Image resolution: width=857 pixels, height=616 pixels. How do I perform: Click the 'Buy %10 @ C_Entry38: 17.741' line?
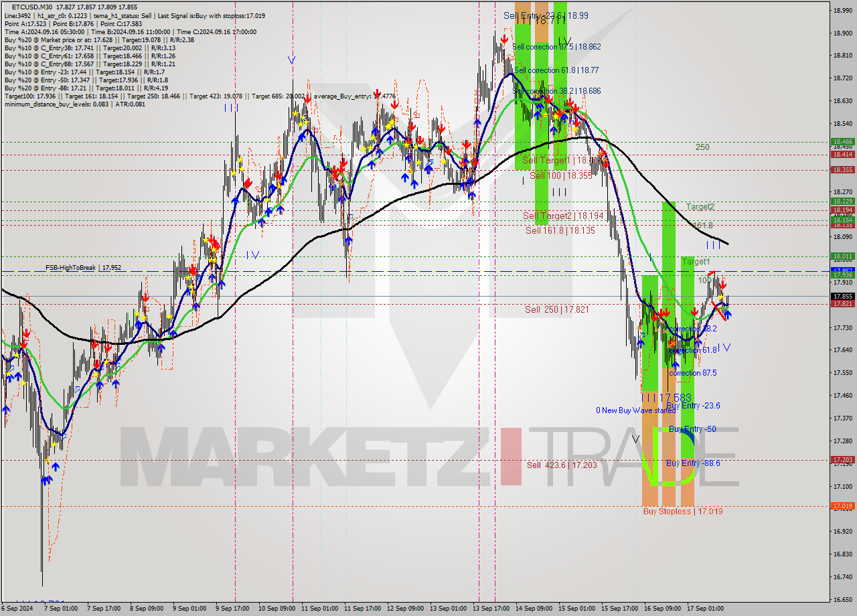tap(90, 48)
